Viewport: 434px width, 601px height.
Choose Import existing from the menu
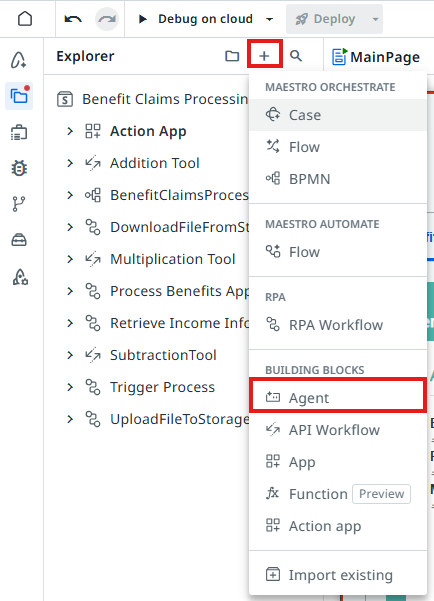tap(338, 575)
